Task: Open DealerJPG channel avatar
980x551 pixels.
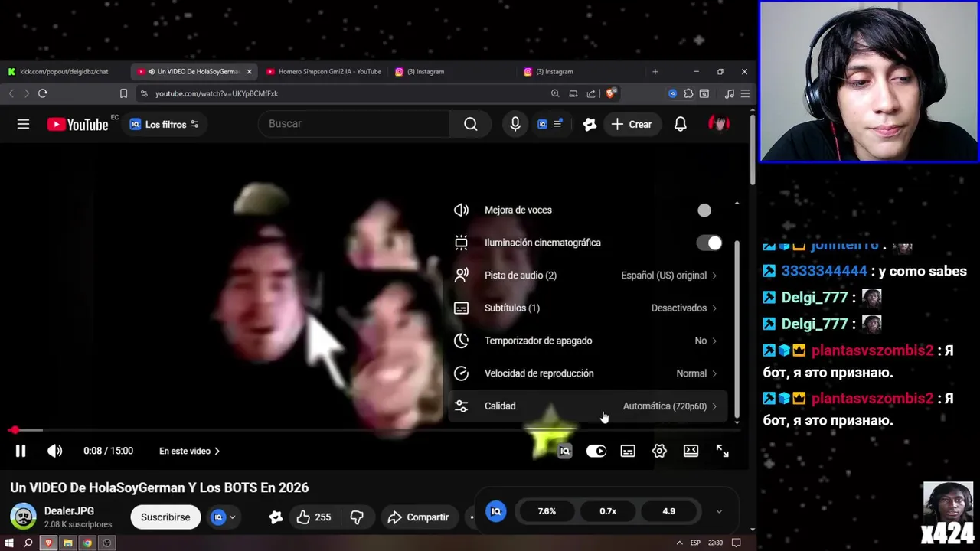Action: coord(23,517)
